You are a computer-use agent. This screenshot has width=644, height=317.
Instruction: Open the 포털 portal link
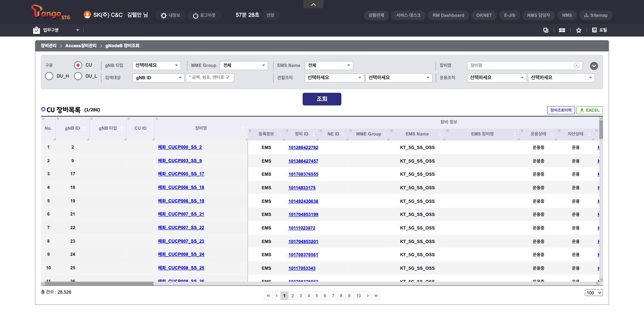click(x=600, y=30)
